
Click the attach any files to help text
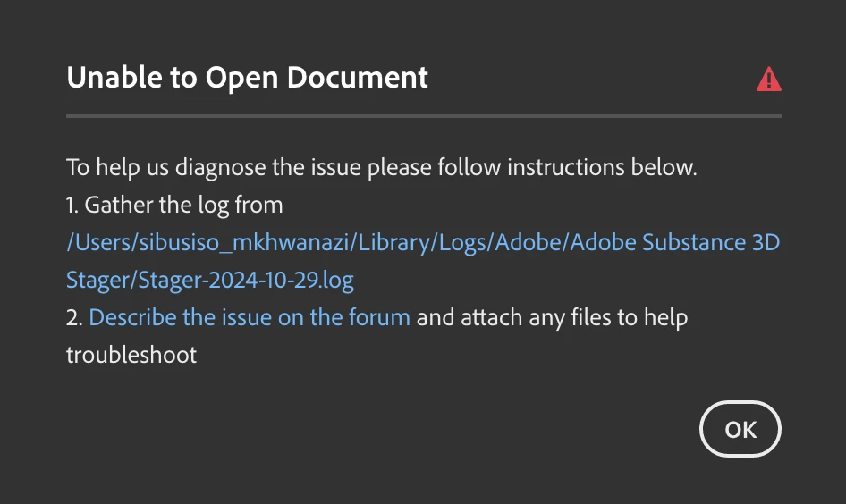tap(552, 317)
